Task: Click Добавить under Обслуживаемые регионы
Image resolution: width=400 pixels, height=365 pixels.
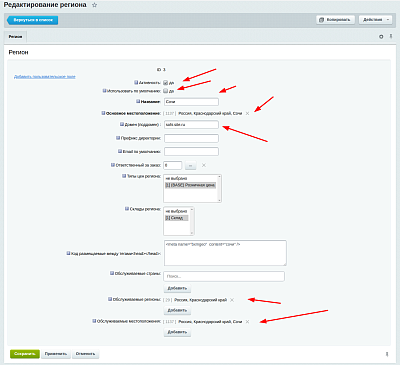Action: (x=177, y=310)
